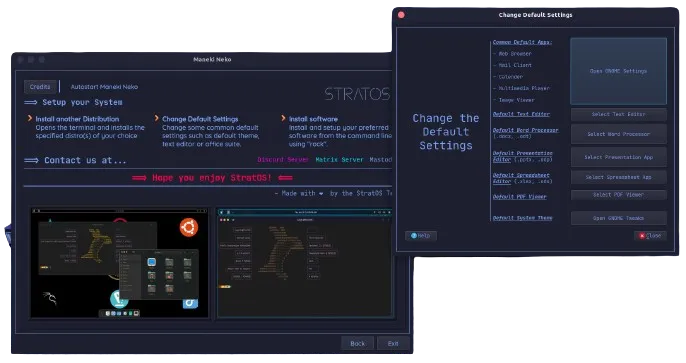Open Change Default Settings in Maneki Neko

200,119
